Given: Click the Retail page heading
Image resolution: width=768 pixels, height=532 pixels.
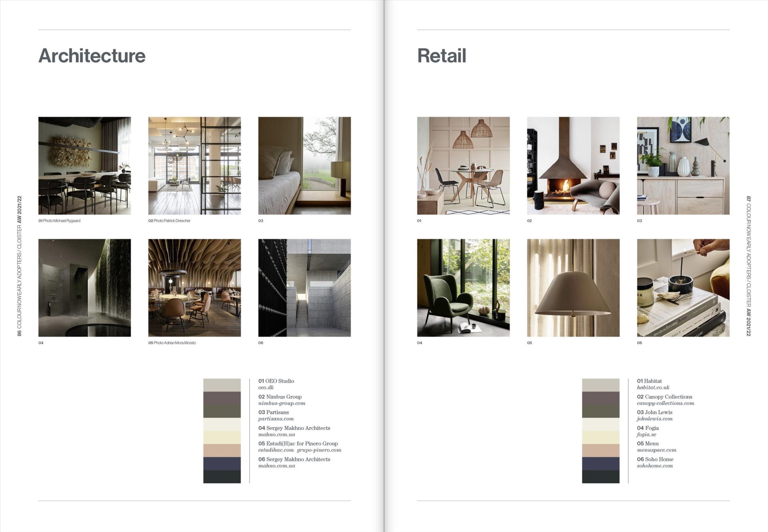Looking at the screenshot, I should [x=442, y=56].
